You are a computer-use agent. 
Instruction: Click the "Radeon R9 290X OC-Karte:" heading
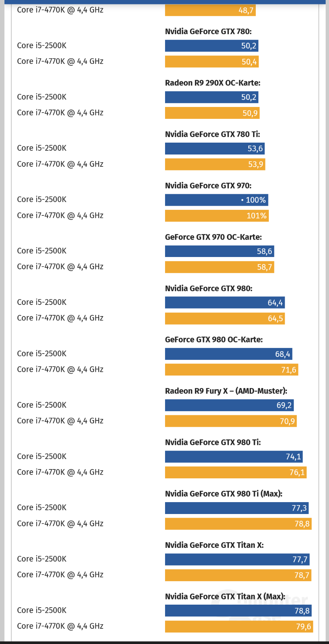pyautogui.click(x=213, y=83)
